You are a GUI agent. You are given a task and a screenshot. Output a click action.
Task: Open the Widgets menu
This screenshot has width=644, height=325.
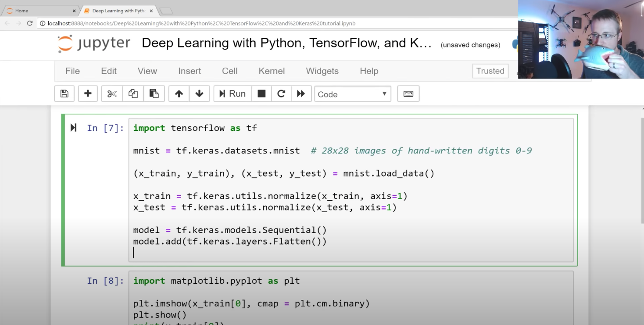click(322, 71)
